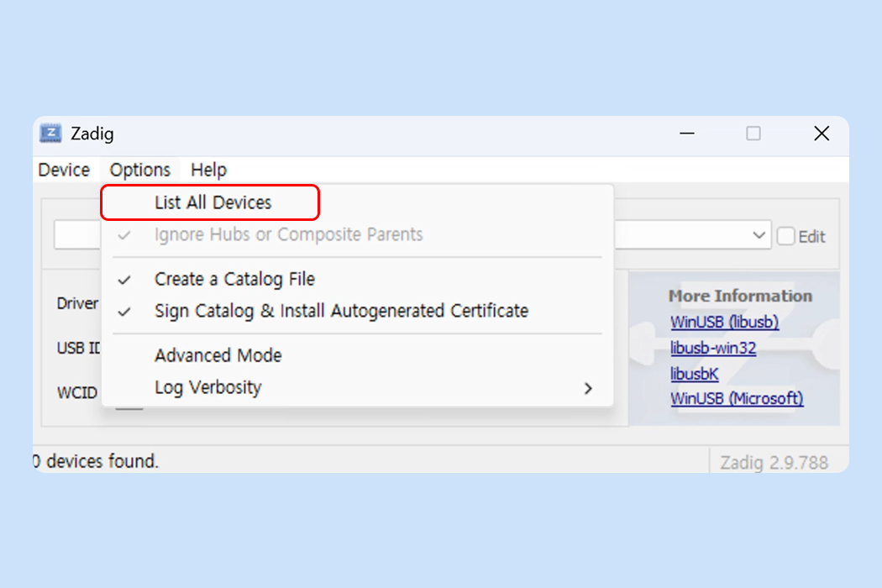The width and height of the screenshot is (882, 588).
Task: Tick the Edit checkbox
Action: tap(785, 236)
